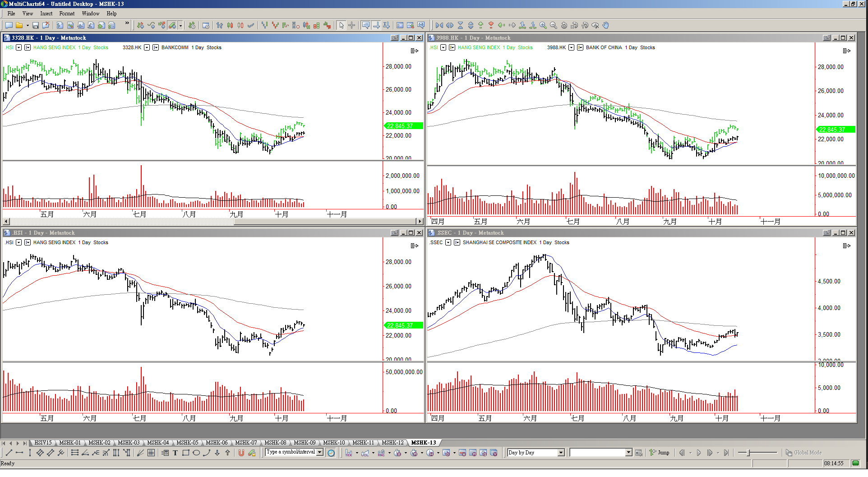Select the Rectangle drawing tool
The width and height of the screenshot is (868, 477).
(x=186, y=453)
